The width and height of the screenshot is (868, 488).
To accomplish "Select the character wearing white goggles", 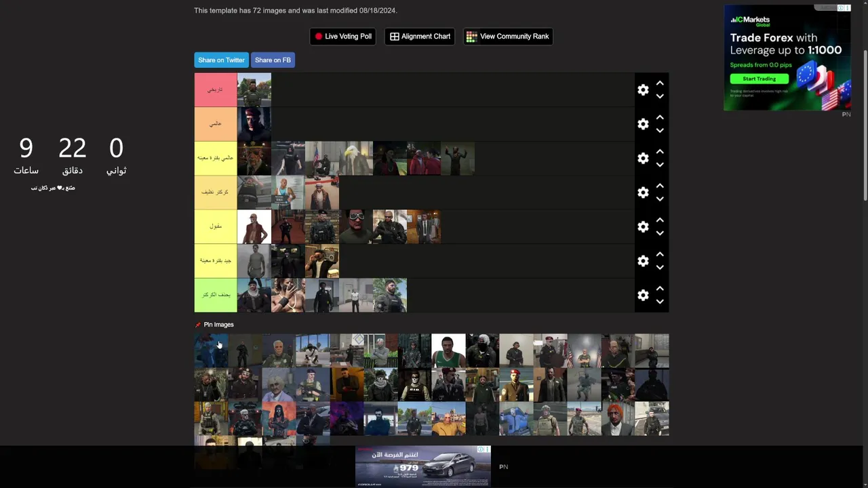I will pyautogui.click(x=356, y=226).
